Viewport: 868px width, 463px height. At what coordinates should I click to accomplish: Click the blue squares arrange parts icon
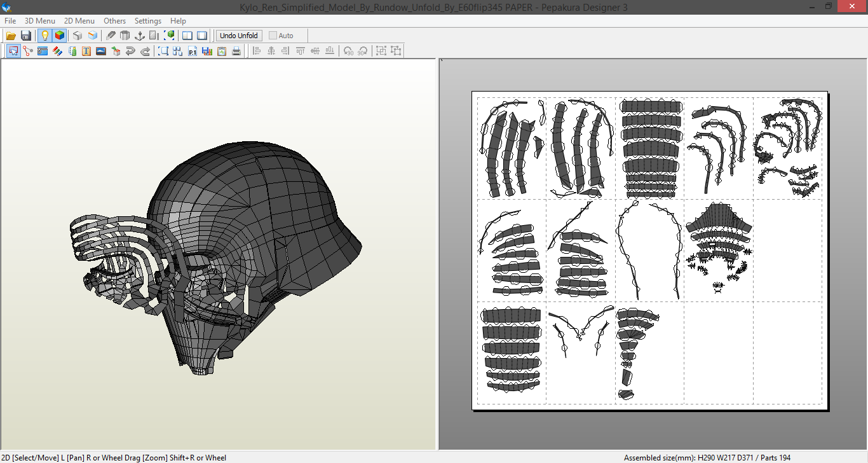click(x=178, y=51)
